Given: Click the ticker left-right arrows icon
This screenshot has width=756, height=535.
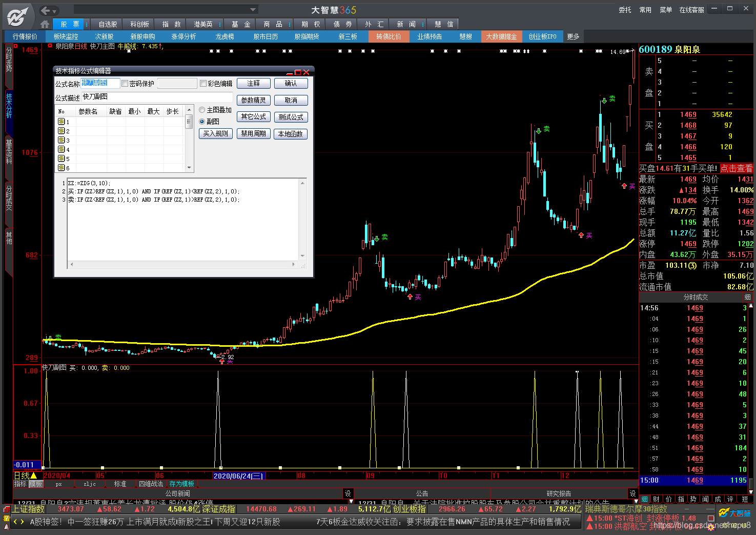Looking at the screenshot, I should pos(19,522).
